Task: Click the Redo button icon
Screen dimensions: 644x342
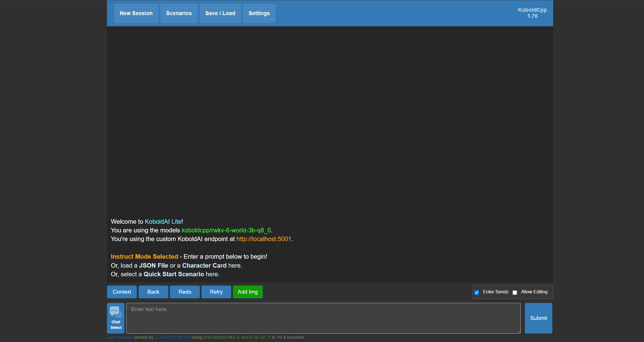Action: (x=185, y=292)
